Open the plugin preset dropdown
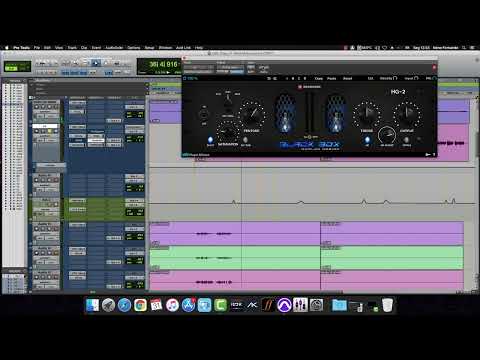The width and height of the screenshot is (480, 360). pyautogui.click(x=230, y=67)
